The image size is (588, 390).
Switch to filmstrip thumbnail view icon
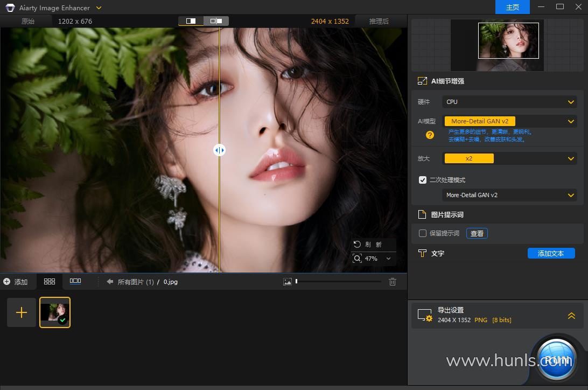click(75, 281)
